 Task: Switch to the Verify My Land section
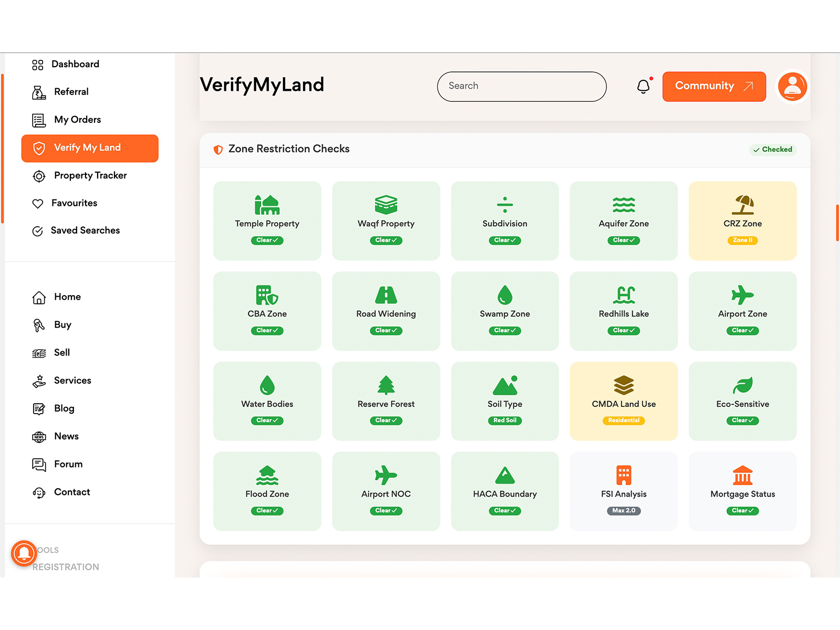click(x=89, y=148)
